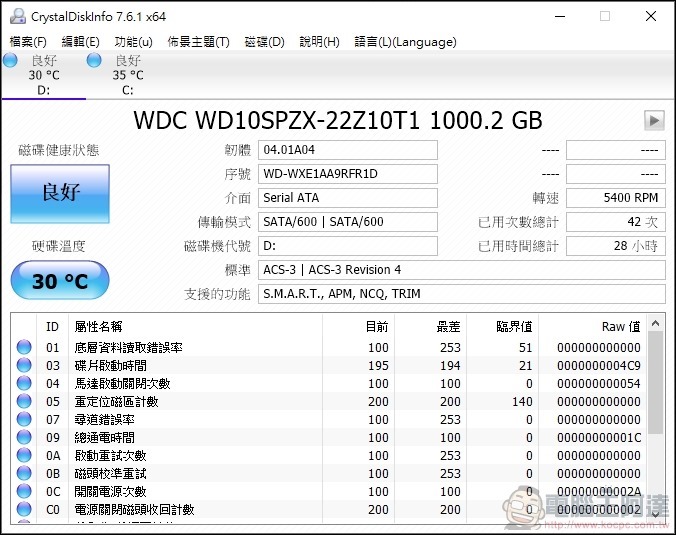Screen dimensions: 676x535
Task: Click raw value 0000000004C9
Action: (x=599, y=366)
